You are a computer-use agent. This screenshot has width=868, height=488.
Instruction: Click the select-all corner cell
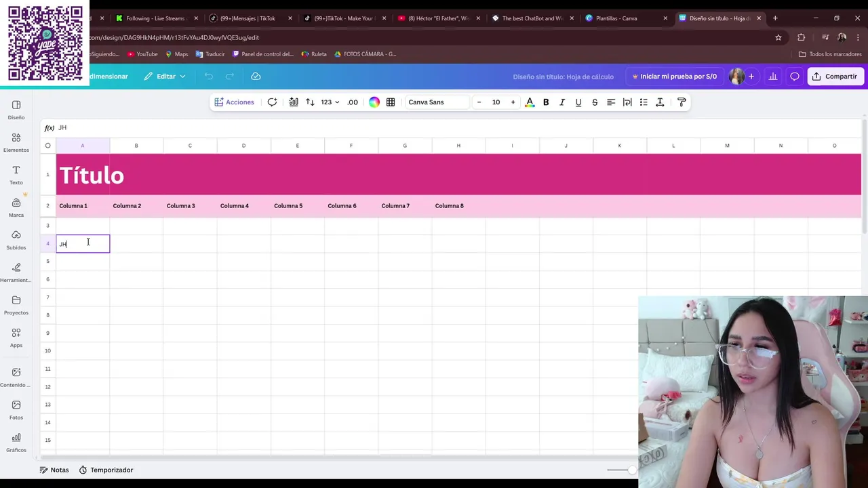coord(47,146)
